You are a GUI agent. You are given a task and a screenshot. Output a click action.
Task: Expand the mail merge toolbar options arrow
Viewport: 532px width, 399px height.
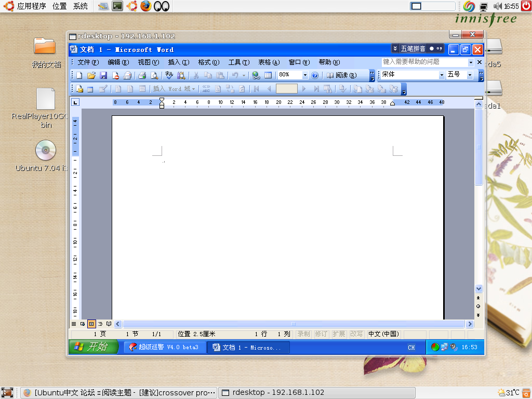coord(404,89)
